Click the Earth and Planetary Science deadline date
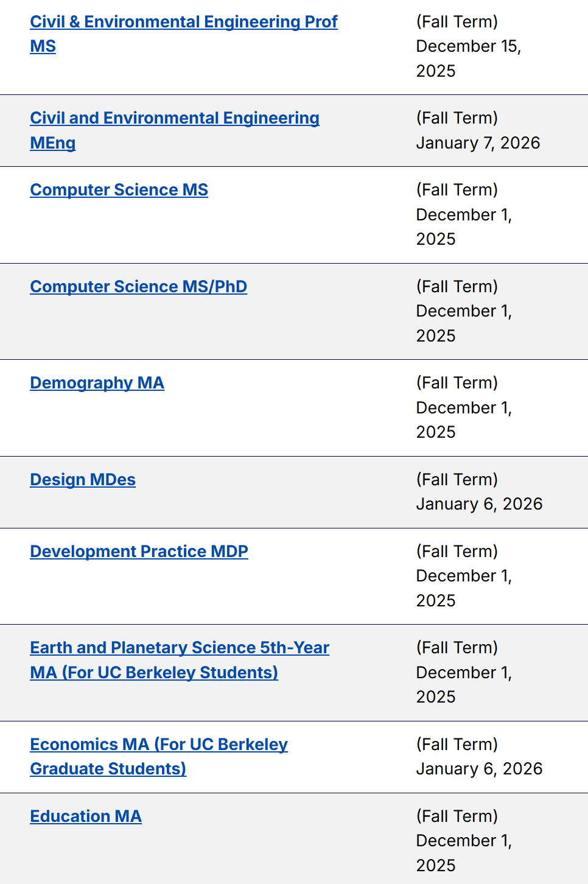The height and width of the screenshot is (884, 588). click(x=464, y=673)
